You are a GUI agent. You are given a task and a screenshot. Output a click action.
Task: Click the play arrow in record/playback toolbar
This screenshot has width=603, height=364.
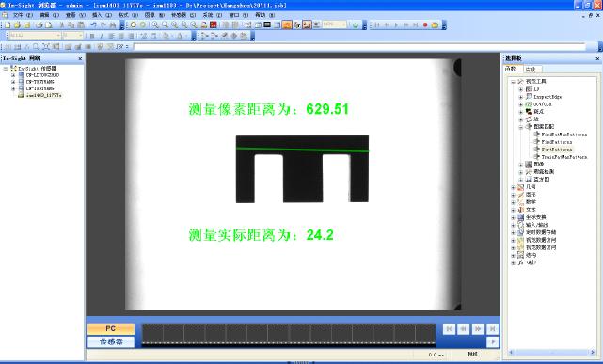pos(396,25)
